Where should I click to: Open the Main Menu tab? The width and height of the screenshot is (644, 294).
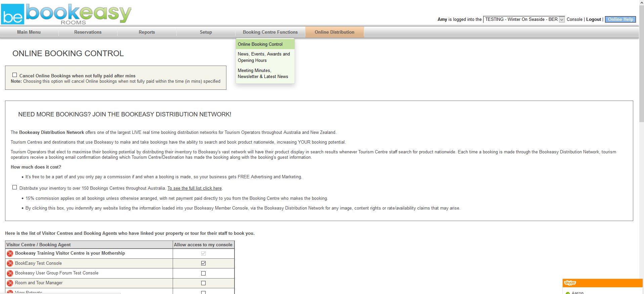click(29, 32)
